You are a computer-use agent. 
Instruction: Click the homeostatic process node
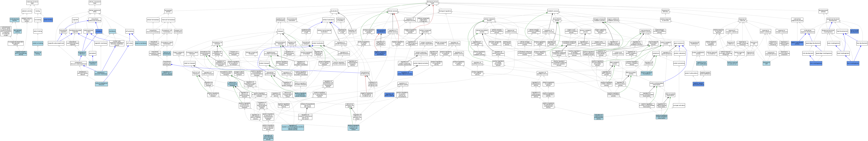click(168, 11)
